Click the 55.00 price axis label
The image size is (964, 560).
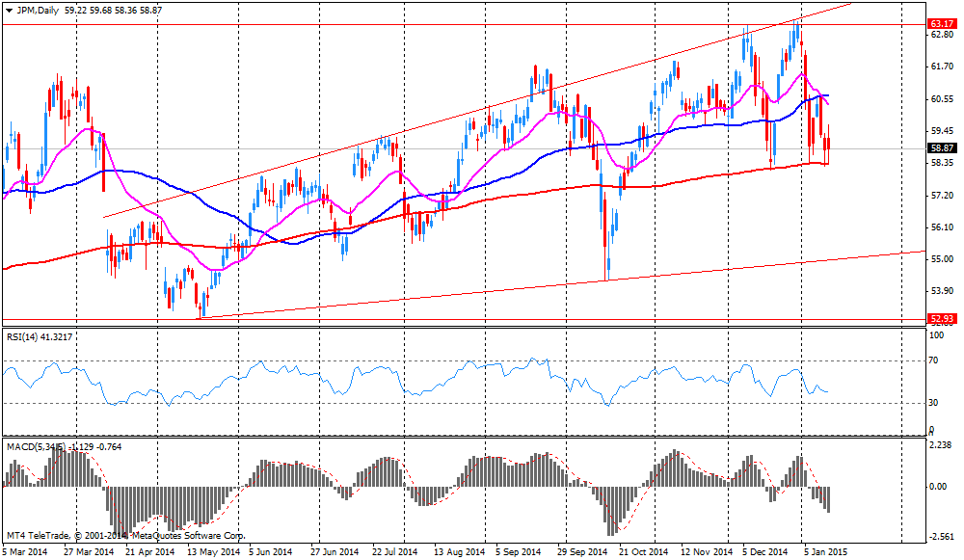tap(943, 259)
